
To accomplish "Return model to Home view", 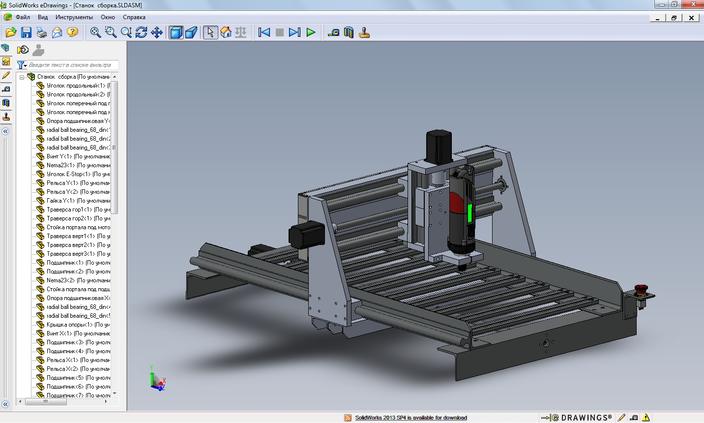I will (226, 32).
